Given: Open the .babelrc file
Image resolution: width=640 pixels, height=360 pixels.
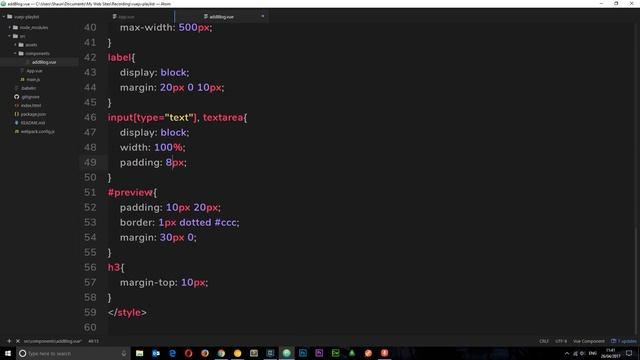Looking at the screenshot, I should pos(29,88).
